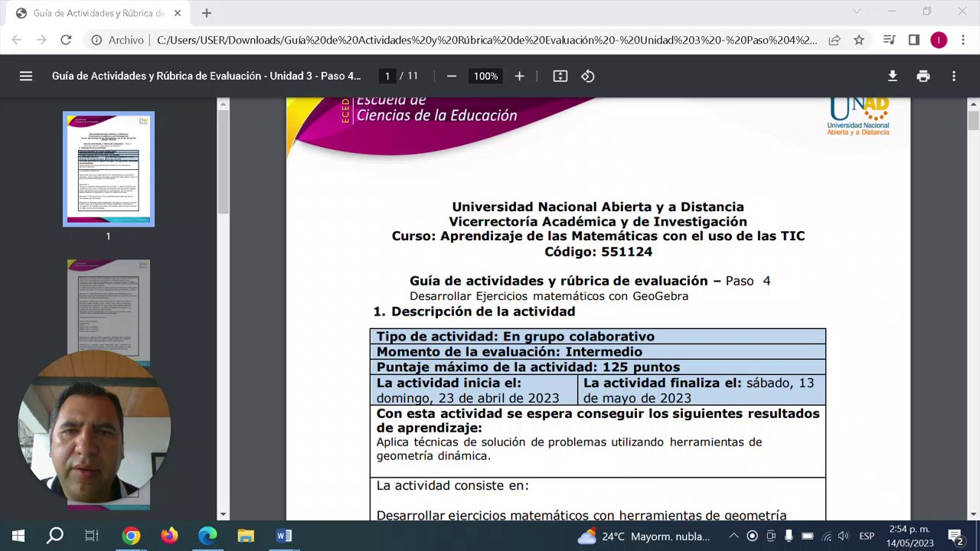Viewport: 980px width, 551px height.
Task: Click the 'La actividad inicia el:' cell
Action: pos(474,390)
